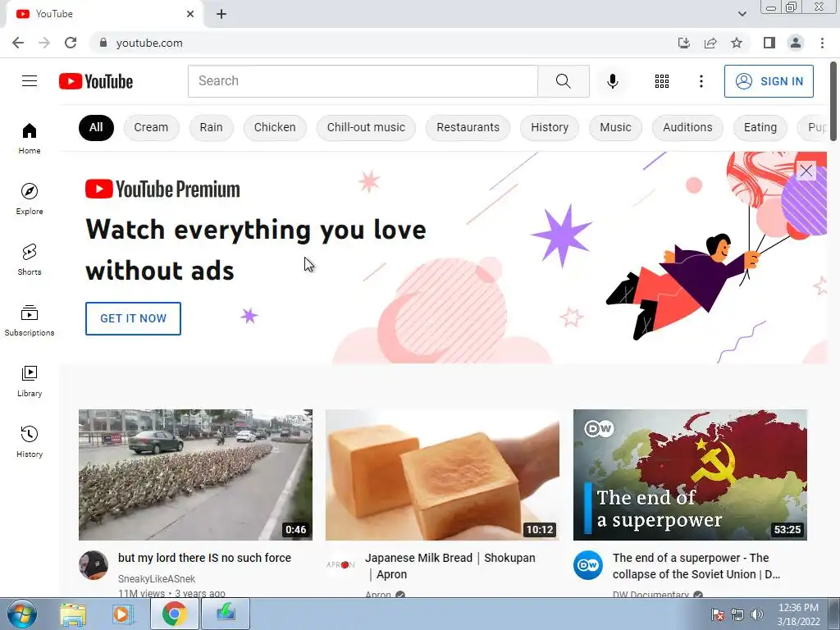Open Soviet Union collapse video title
Image resolution: width=840 pixels, height=630 pixels.
[696, 566]
